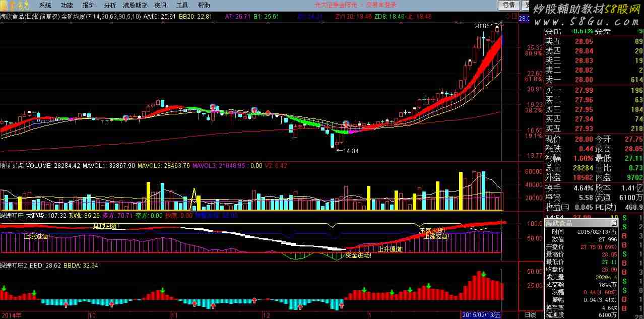Click the 38.2% Fibonacci level label
The image size is (644, 319).
click(x=534, y=110)
